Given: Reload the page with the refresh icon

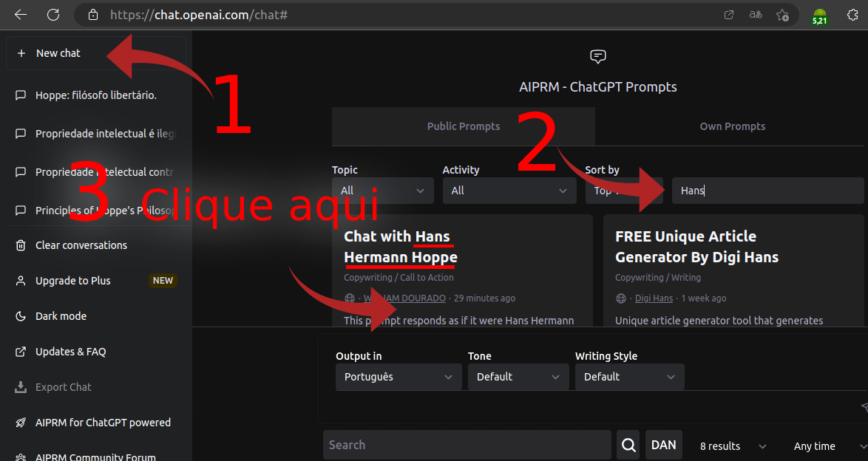Looking at the screenshot, I should tap(53, 15).
